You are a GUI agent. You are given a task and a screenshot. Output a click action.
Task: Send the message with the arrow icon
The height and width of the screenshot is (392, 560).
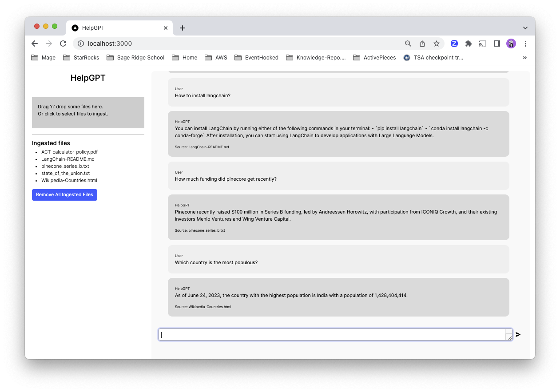(x=518, y=335)
